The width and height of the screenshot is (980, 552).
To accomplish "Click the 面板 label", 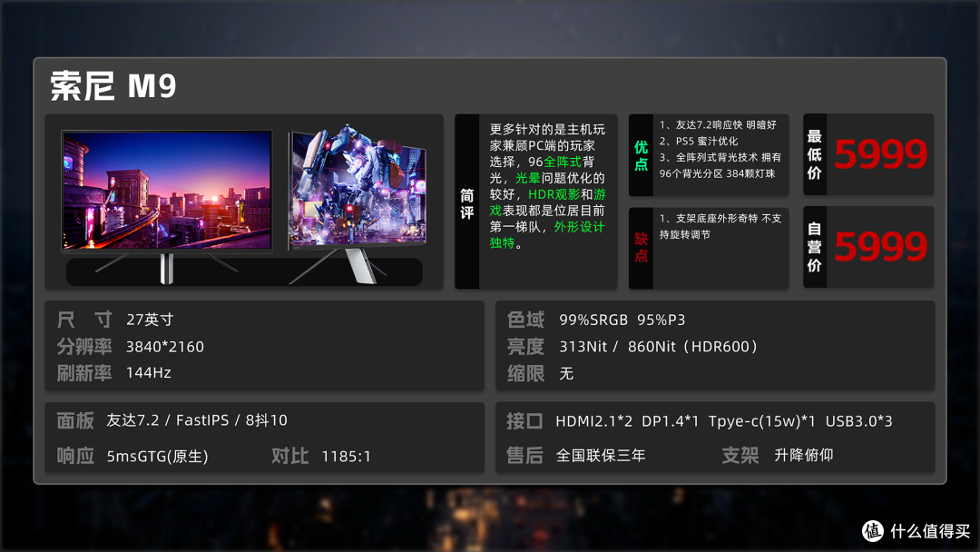I will click(75, 420).
